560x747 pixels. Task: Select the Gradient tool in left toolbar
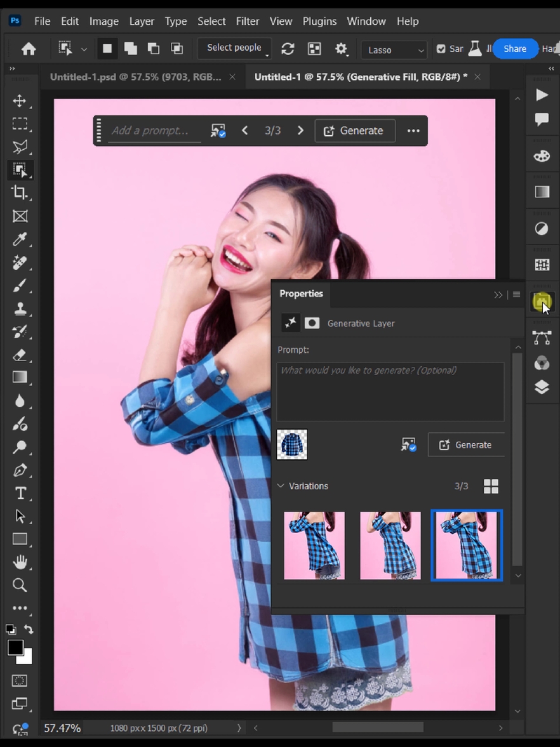(x=20, y=378)
